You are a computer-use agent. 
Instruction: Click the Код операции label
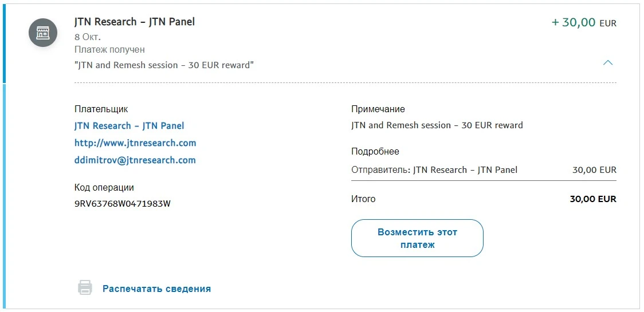[104, 188]
